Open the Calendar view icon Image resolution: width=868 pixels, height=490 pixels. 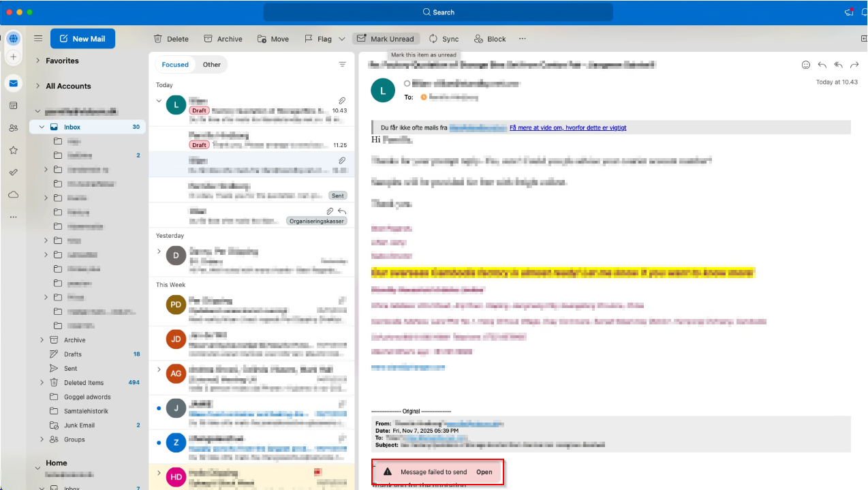(x=13, y=106)
